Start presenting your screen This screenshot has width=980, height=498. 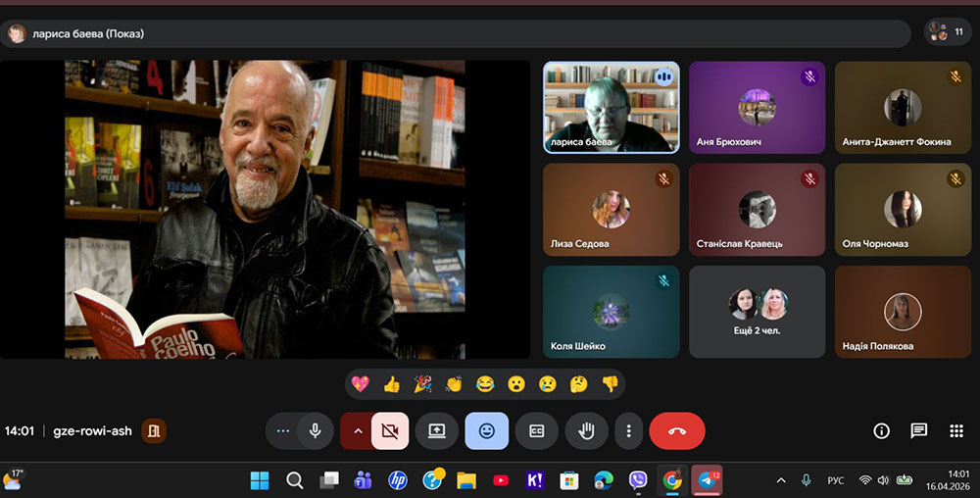tap(437, 430)
